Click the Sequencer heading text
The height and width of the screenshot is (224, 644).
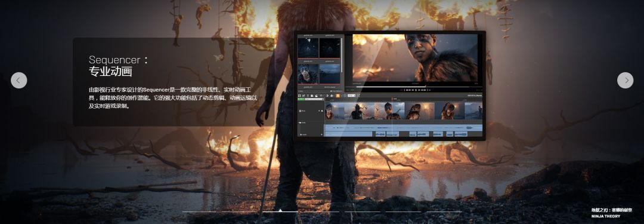(114, 59)
